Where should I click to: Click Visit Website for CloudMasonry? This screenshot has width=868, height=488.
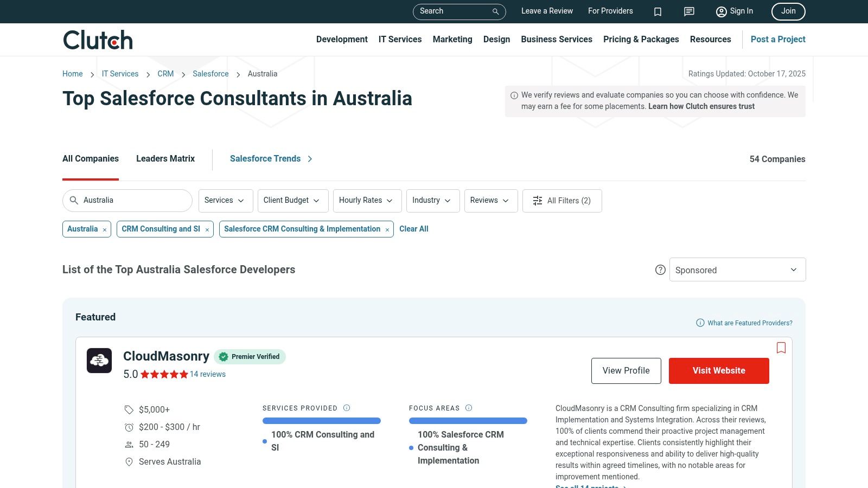719,370
